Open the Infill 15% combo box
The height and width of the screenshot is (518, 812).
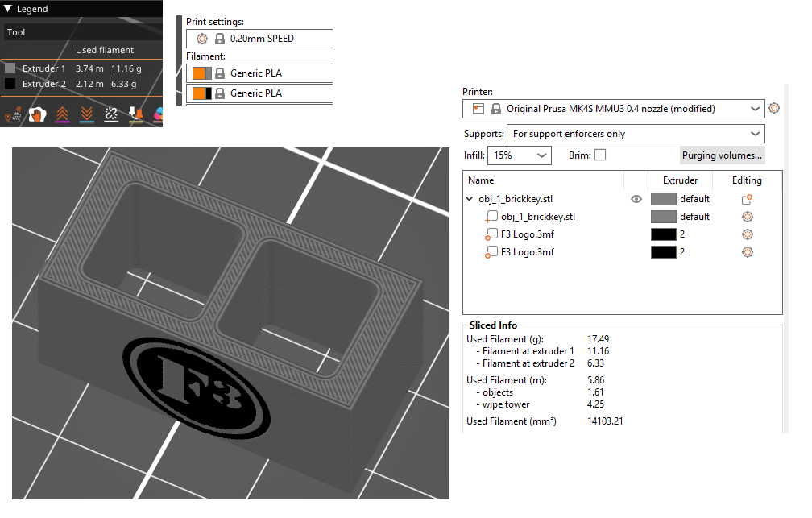coord(520,155)
